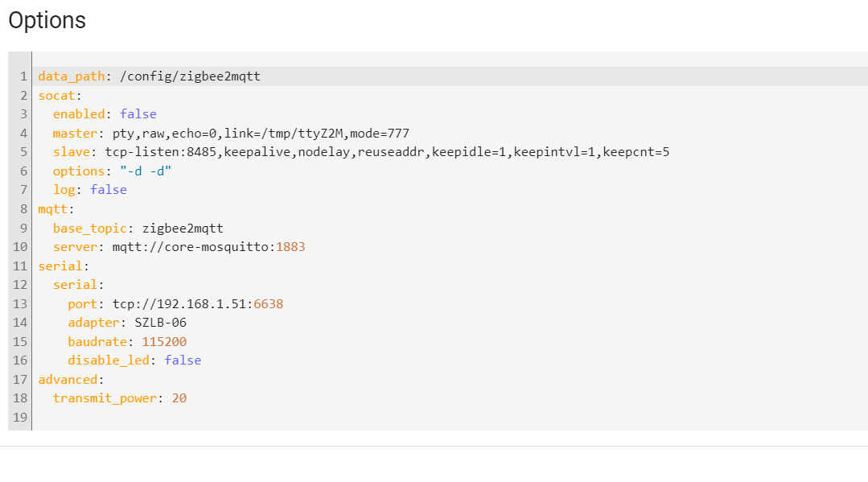Click line number 8 in the gutter

24,208
